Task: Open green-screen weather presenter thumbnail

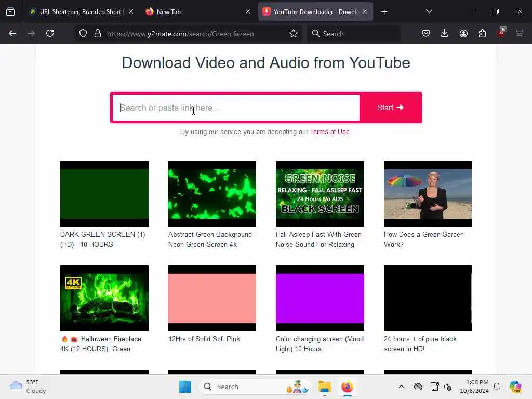Action: click(x=428, y=194)
